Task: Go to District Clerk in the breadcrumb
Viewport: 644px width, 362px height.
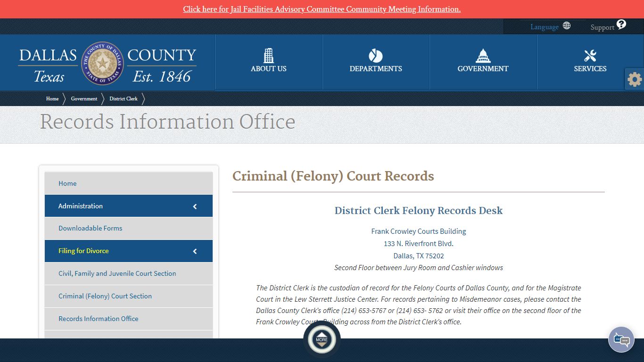Action: tap(124, 99)
